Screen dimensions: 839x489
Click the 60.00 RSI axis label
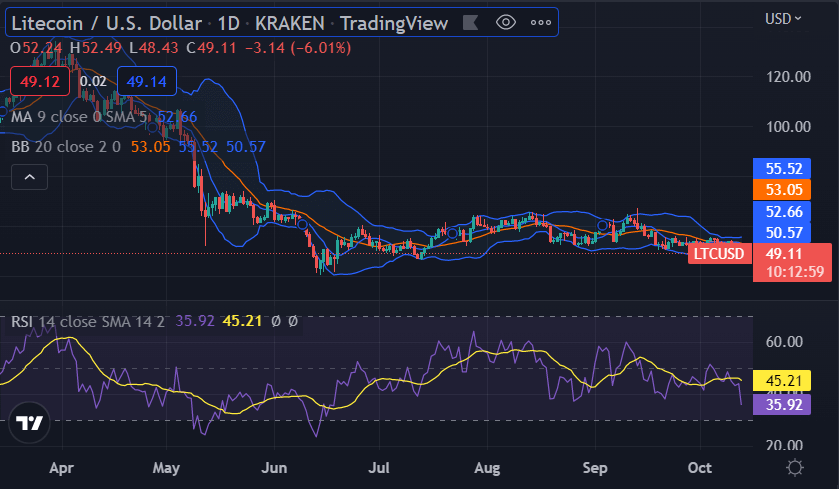[x=784, y=342]
